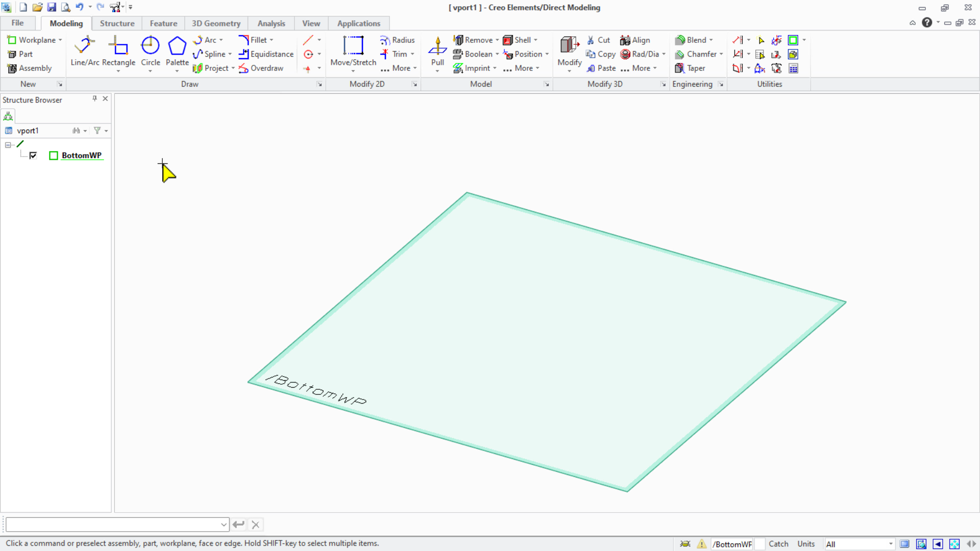Activate the Move/Stretch tool
The image size is (980, 551).
(x=353, y=51)
